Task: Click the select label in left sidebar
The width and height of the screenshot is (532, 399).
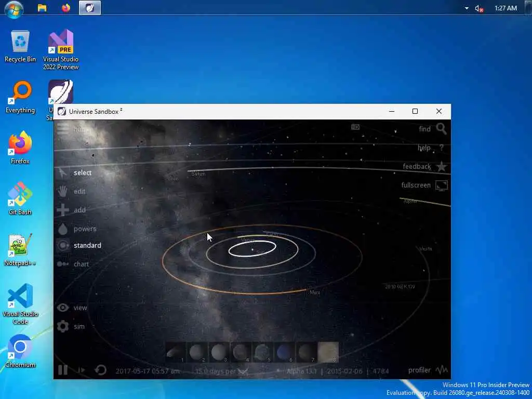Action: point(83,172)
